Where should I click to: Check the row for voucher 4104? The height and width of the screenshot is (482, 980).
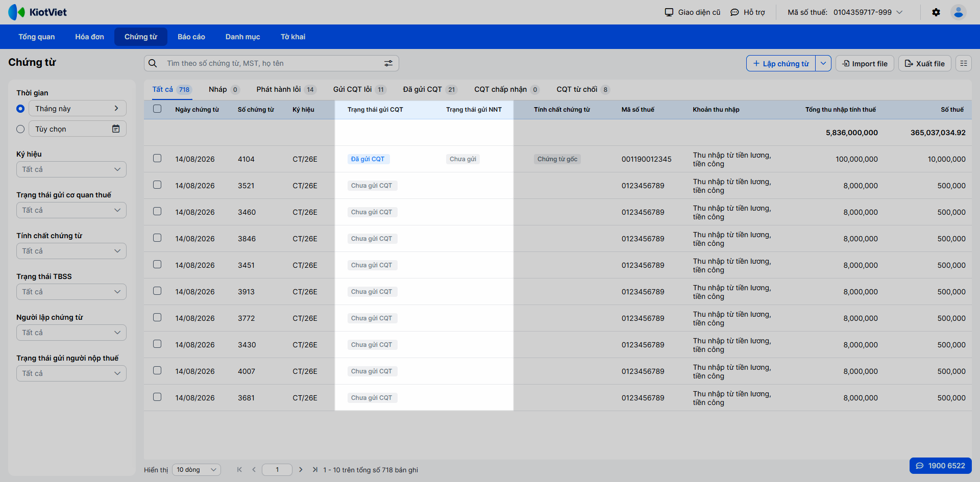(157, 159)
